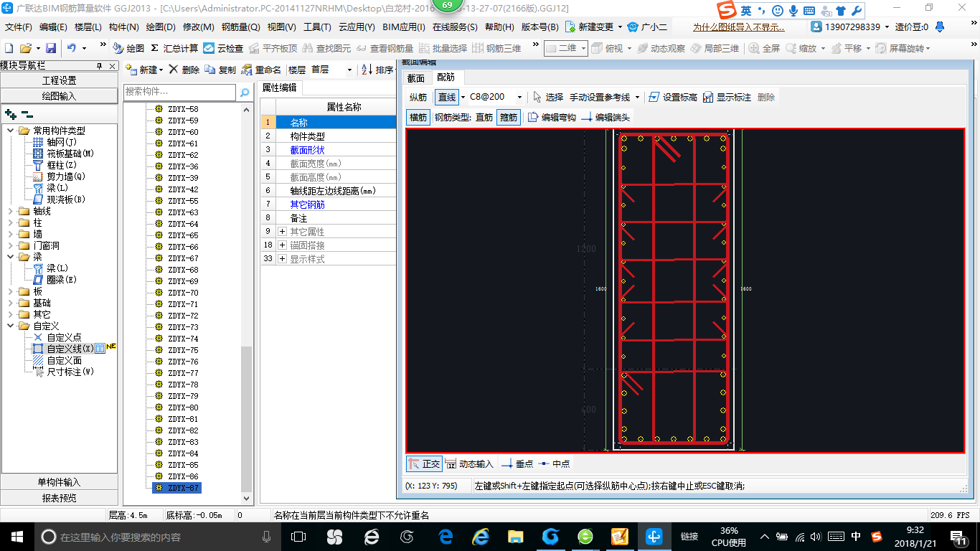Click the component search magnifier icon
This screenshot has height=551, width=980.
pyautogui.click(x=245, y=93)
